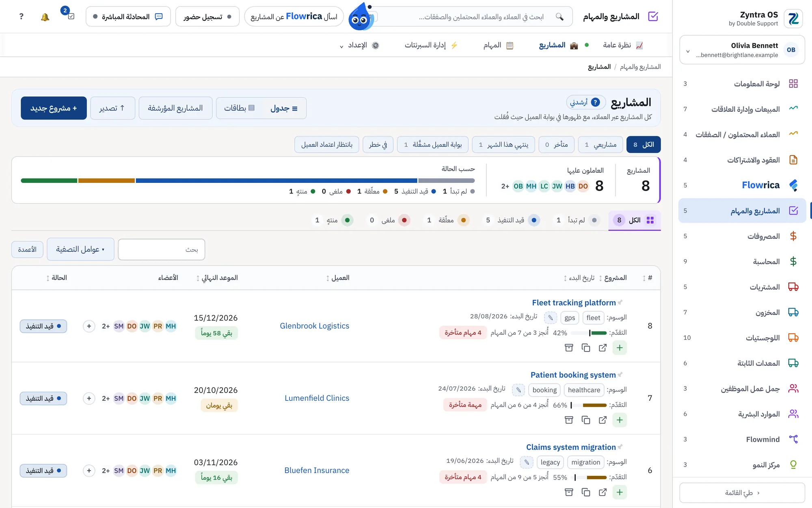Viewport: 812px width, 508px height.
Task: Click the Patient booking system progress bar
Action: [x=589, y=405]
